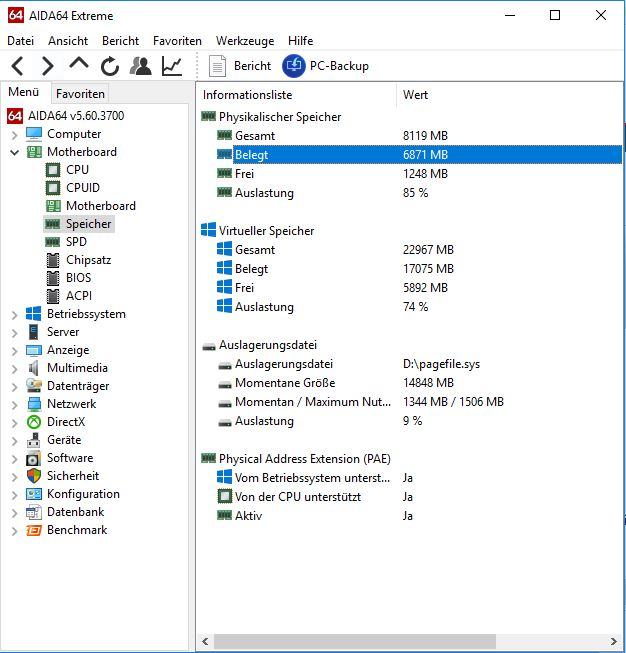The width and height of the screenshot is (626, 653).
Task: Select the Auslastung 85 % row
Action: point(419,193)
